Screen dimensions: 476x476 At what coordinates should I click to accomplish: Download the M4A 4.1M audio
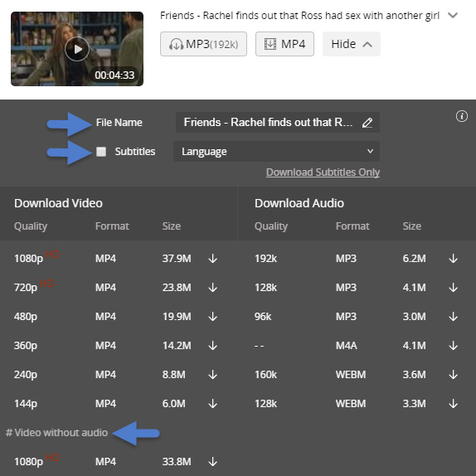click(454, 346)
